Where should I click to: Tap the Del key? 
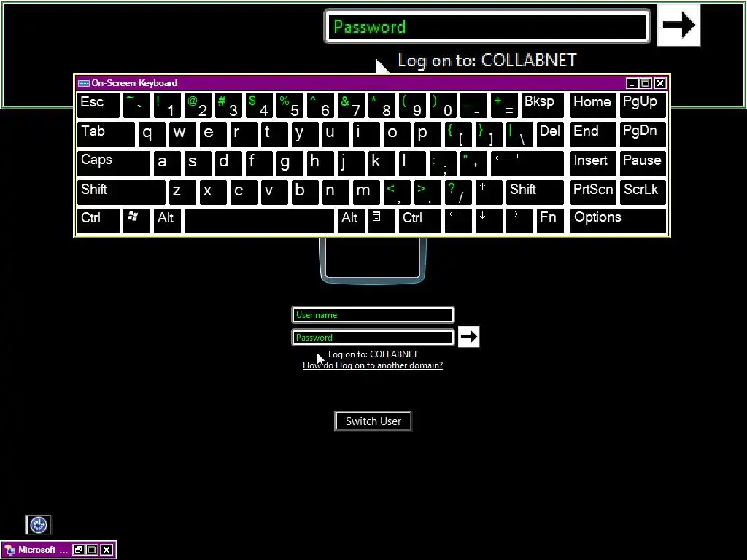550,135
